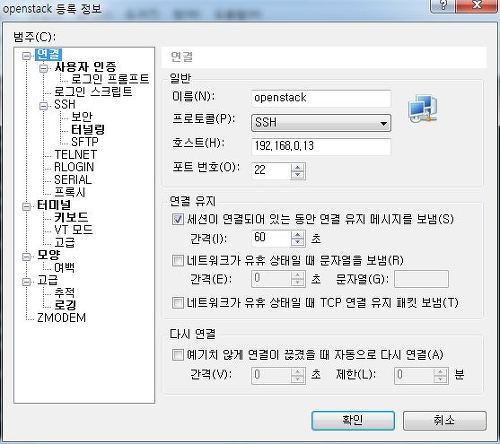500x444 pixels.
Task: Select 고급 under 터미널
Action: pos(65,242)
